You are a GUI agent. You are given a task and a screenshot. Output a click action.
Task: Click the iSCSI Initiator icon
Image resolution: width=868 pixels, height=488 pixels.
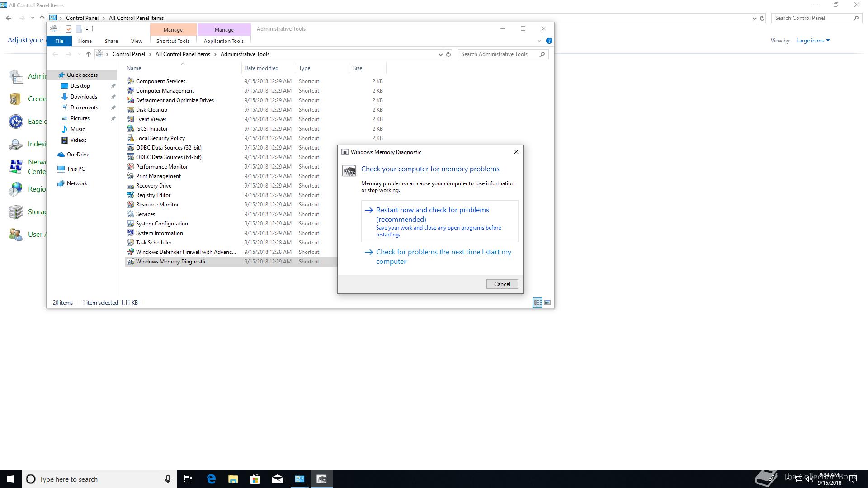[131, 129]
